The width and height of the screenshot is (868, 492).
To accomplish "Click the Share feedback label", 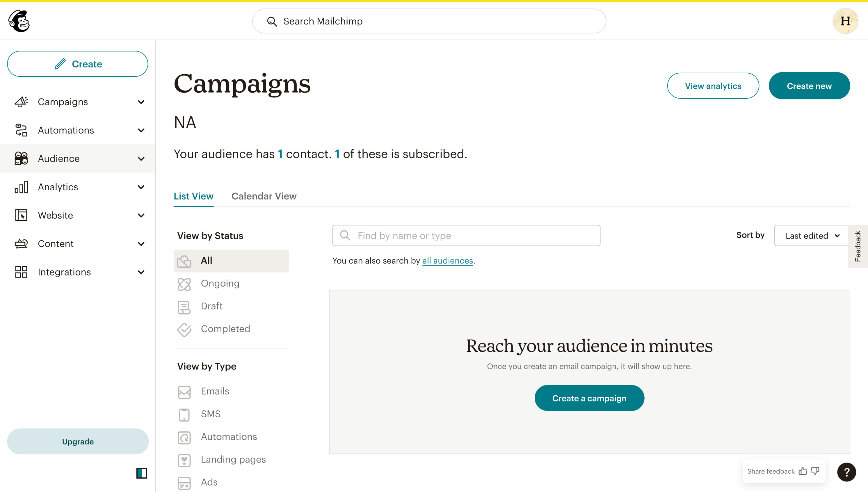I will 771,471.
